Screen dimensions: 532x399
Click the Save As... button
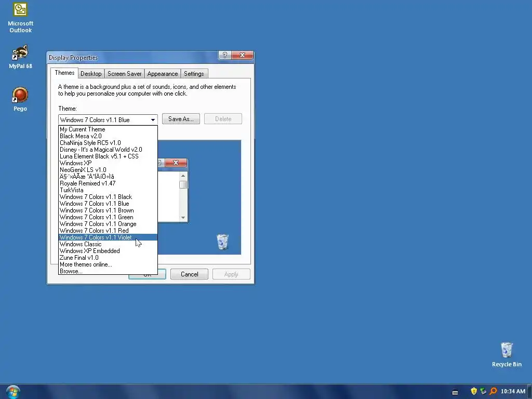(x=181, y=119)
